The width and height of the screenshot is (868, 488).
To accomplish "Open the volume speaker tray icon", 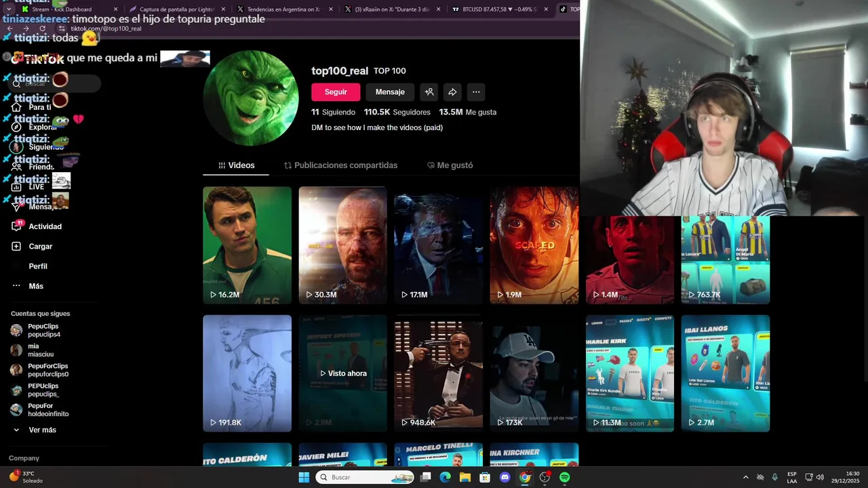I will (x=820, y=477).
